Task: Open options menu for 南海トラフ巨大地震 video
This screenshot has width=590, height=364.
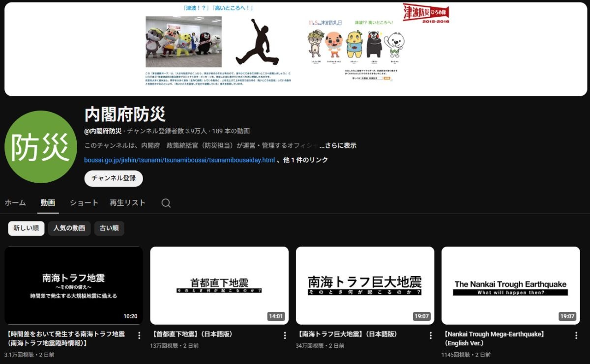Action: point(430,336)
